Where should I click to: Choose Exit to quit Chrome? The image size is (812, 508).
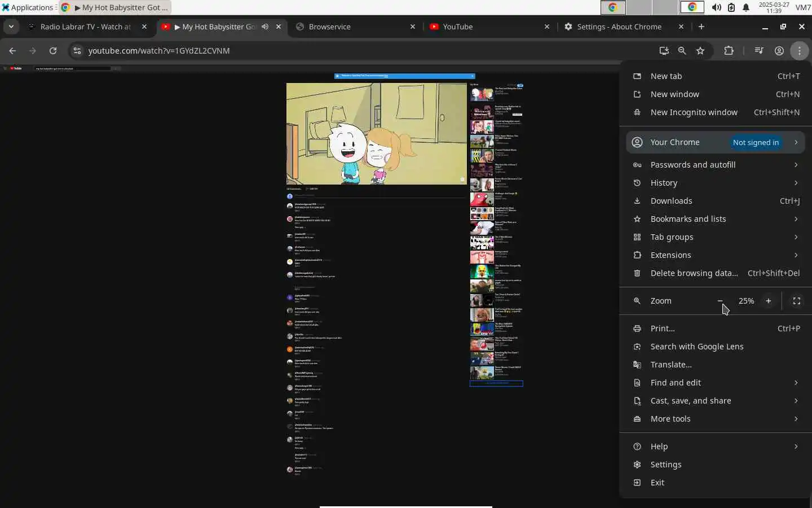(x=716, y=483)
